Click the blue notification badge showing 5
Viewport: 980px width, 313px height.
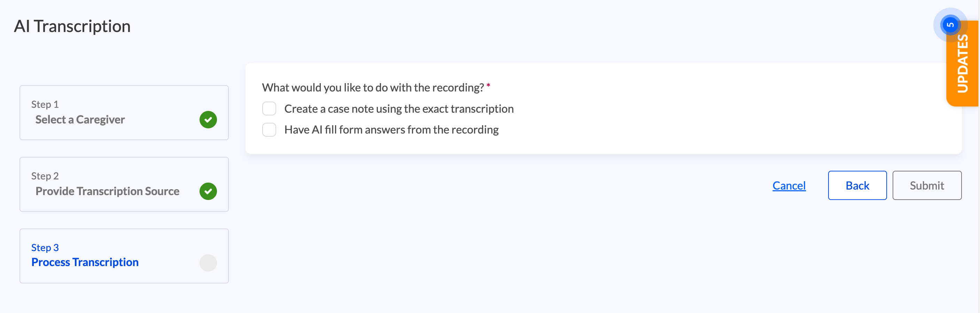(x=950, y=25)
